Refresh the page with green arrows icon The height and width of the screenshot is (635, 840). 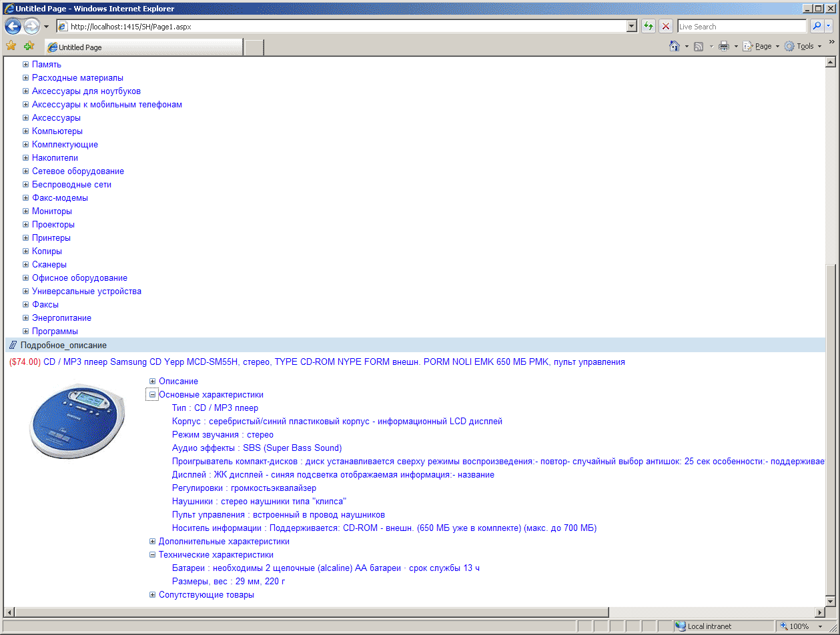(648, 27)
